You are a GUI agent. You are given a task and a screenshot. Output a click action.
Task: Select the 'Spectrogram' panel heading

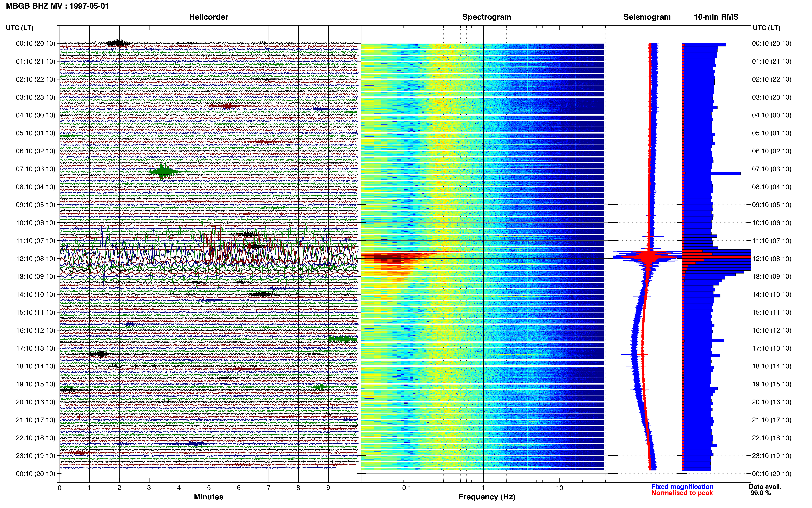tap(487, 17)
